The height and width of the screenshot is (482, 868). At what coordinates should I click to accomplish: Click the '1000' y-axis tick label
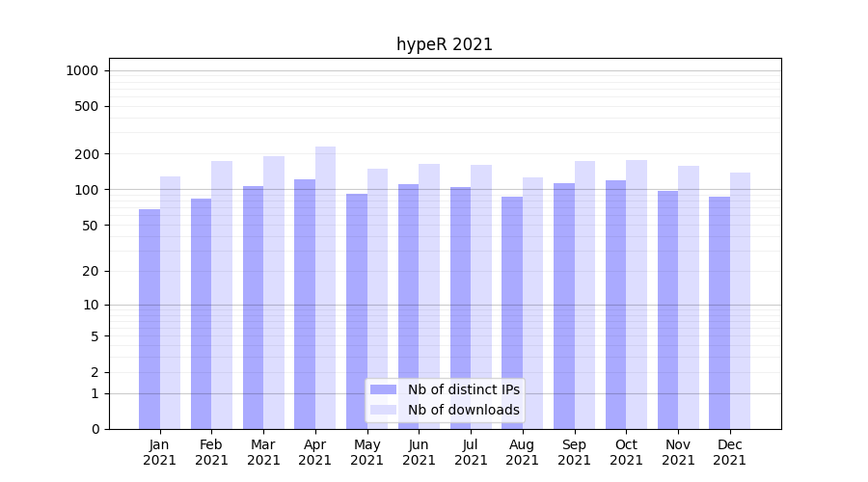tap(82, 70)
